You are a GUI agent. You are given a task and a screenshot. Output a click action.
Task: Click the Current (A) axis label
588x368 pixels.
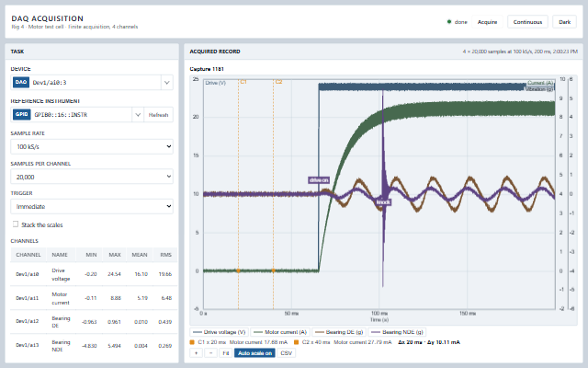540,83
